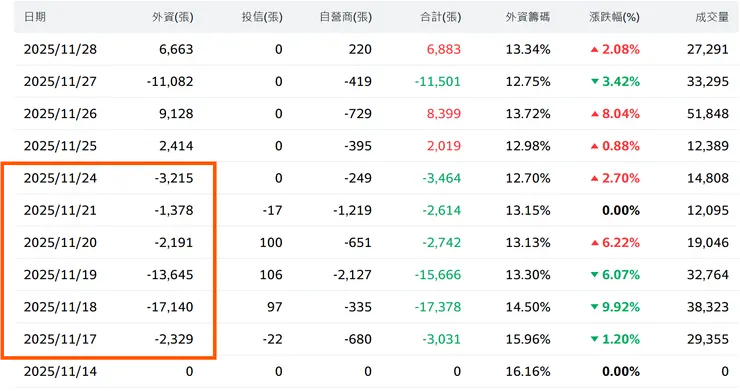Viewport: 740px width, 391px height.
Task: Click the 16.16% foreign holding cell
Action: click(x=528, y=371)
